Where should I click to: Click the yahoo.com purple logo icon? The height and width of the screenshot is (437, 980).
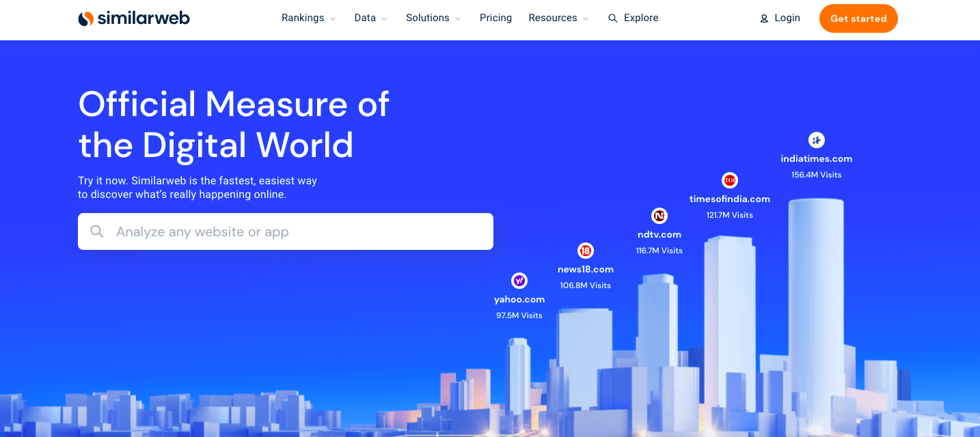(519, 281)
